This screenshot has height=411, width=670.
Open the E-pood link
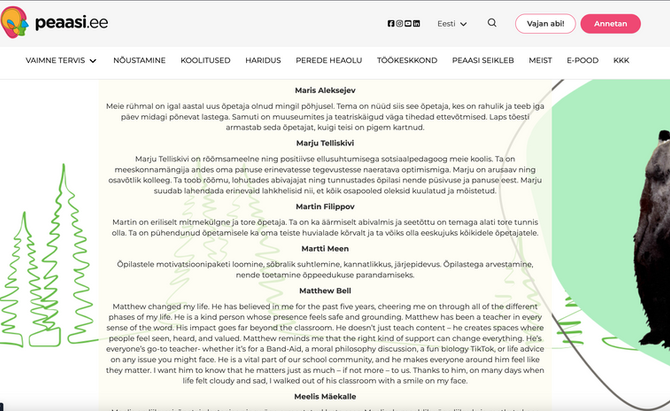tap(582, 61)
